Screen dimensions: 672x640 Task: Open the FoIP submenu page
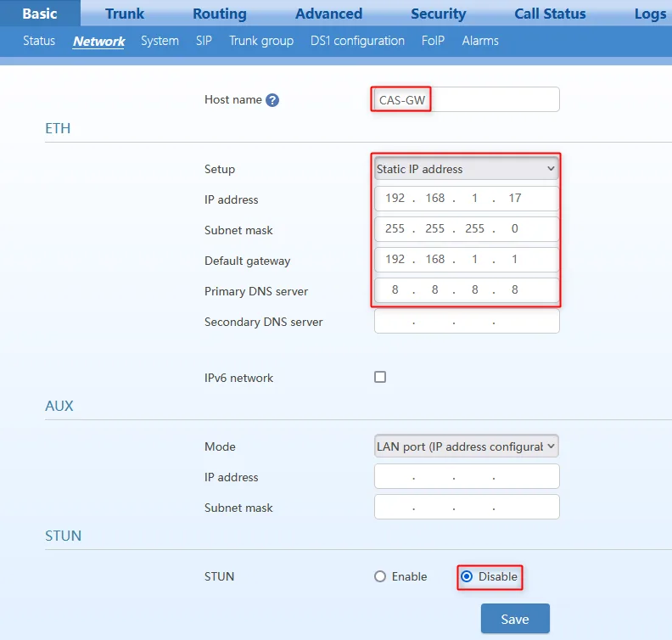433,41
